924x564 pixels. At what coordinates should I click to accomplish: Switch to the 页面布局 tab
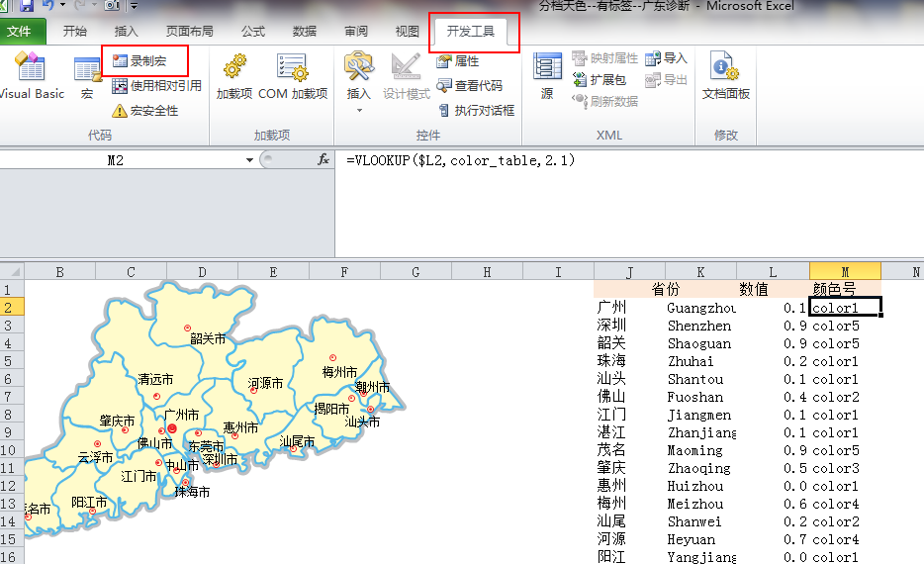(x=189, y=32)
